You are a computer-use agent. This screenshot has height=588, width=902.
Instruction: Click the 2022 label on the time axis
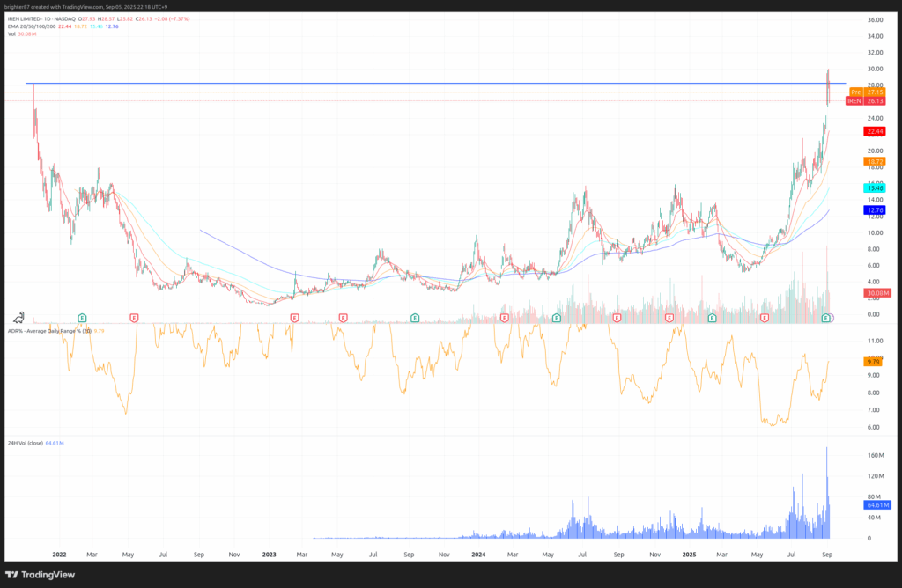59,555
